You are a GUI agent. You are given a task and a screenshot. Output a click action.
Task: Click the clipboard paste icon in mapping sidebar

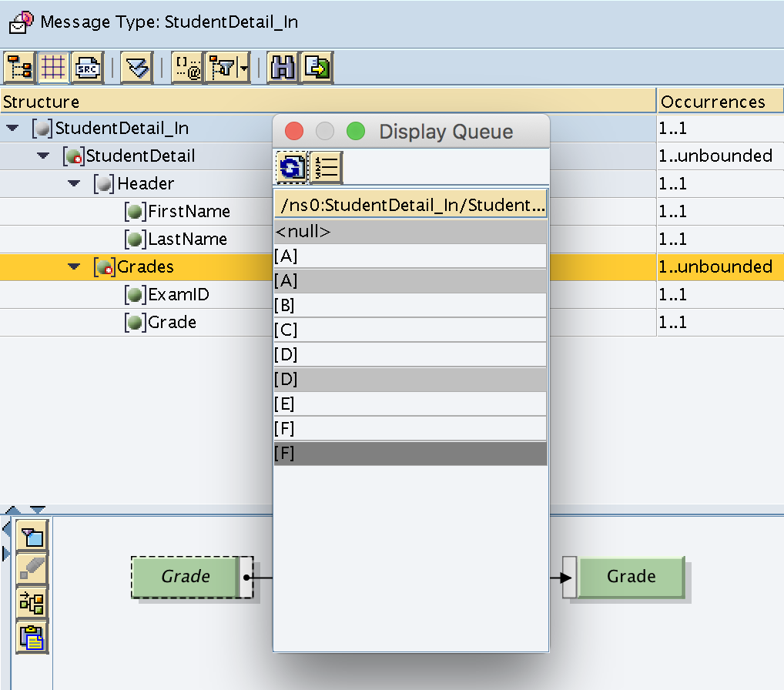pyautogui.click(x=32, y=637)
